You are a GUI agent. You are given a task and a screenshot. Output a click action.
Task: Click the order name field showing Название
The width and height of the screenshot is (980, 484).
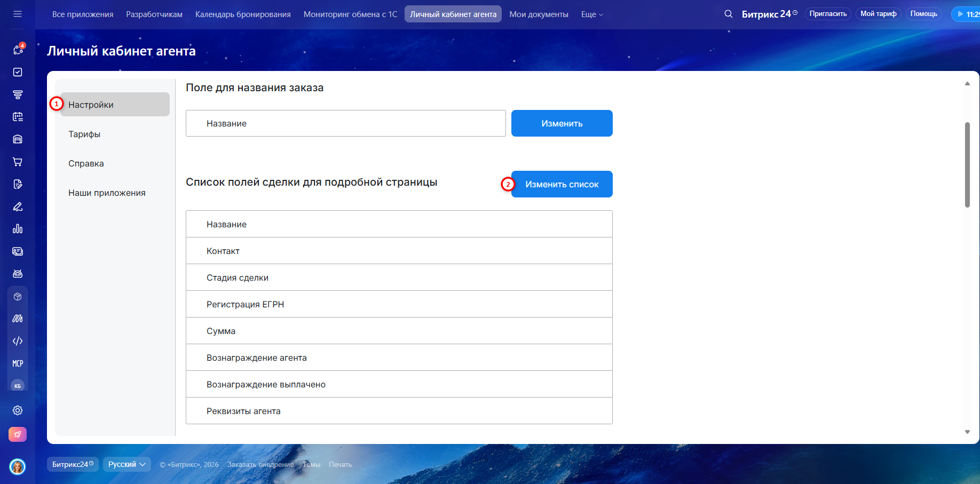point(346,123)
